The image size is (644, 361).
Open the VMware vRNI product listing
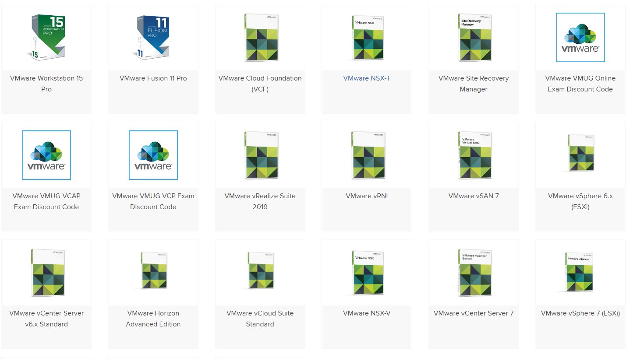(367, 196)
